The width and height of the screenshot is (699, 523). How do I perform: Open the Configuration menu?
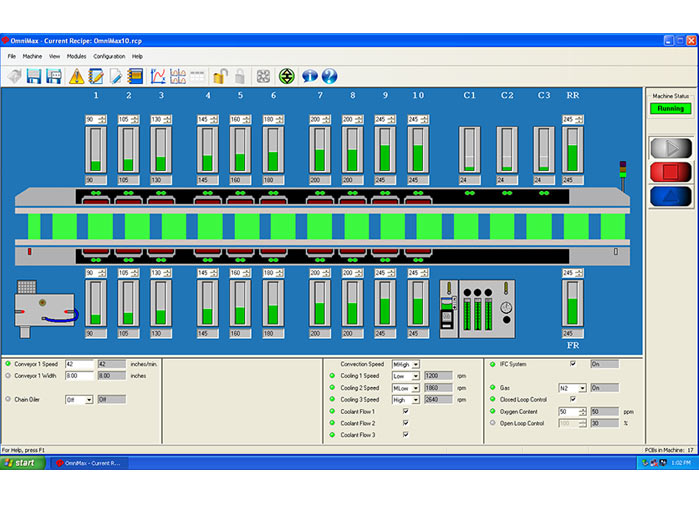[x=109, y=56]
